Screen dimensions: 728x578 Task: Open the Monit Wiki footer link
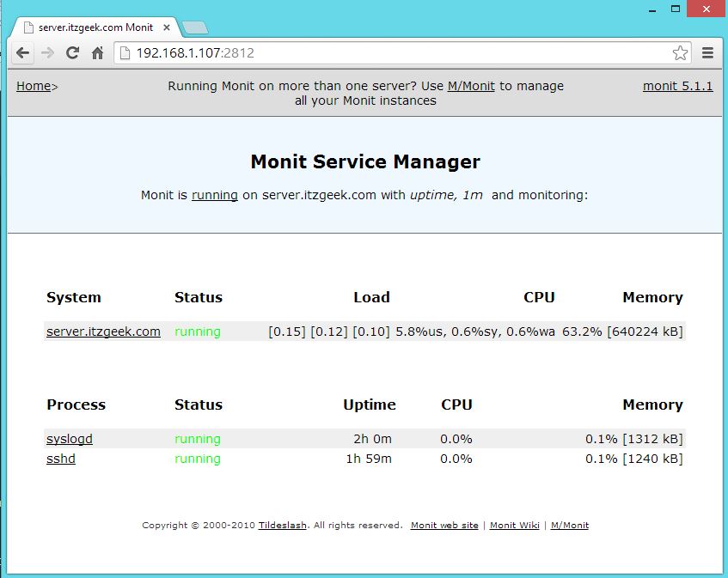click(515, 525)
